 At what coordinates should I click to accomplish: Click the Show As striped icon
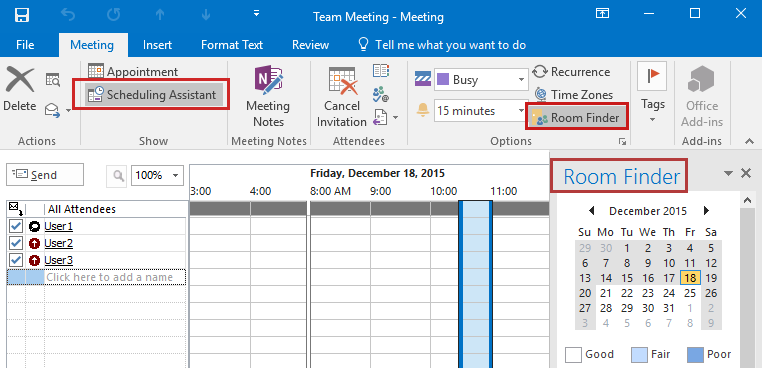pyautogui.click(x=423, y=80)
